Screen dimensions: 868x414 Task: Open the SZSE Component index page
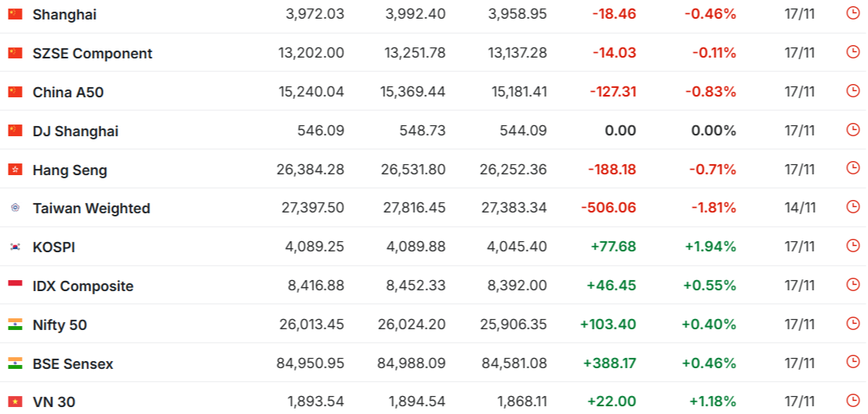pos(92,54)
